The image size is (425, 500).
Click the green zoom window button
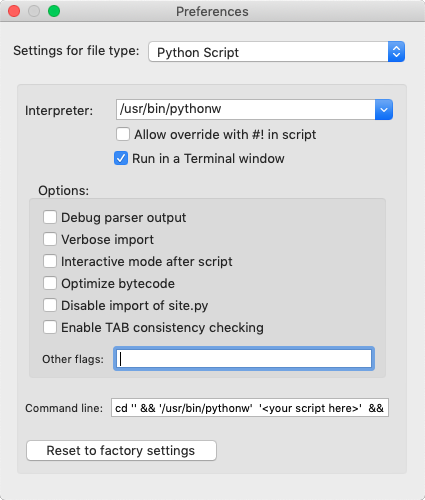pos(54,11)
